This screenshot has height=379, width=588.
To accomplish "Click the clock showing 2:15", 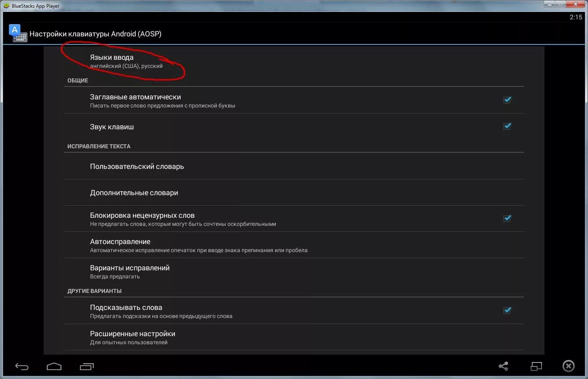I will (x=576, y=17).
